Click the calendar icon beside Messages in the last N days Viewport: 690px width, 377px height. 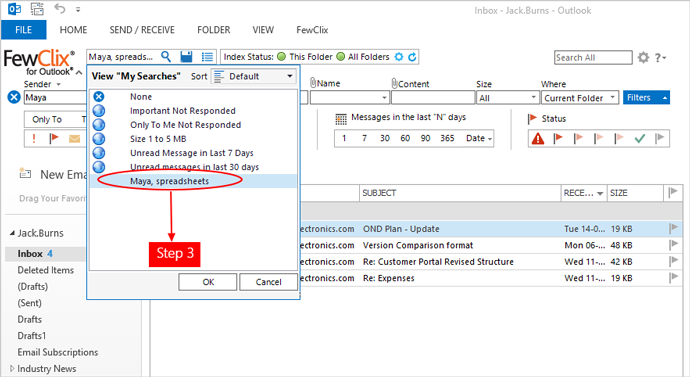pyautogui.click(x=341, y=118)
